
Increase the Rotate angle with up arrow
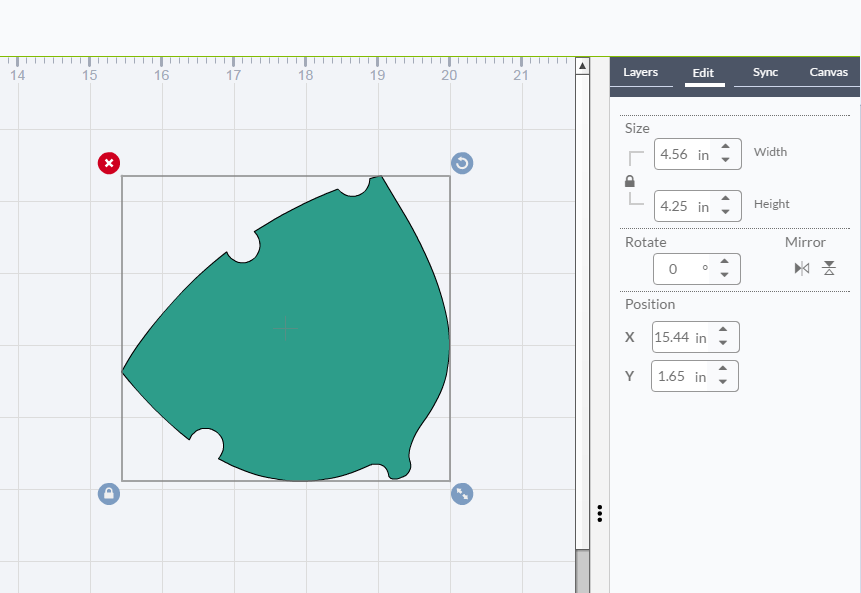[x=725, y=262]
